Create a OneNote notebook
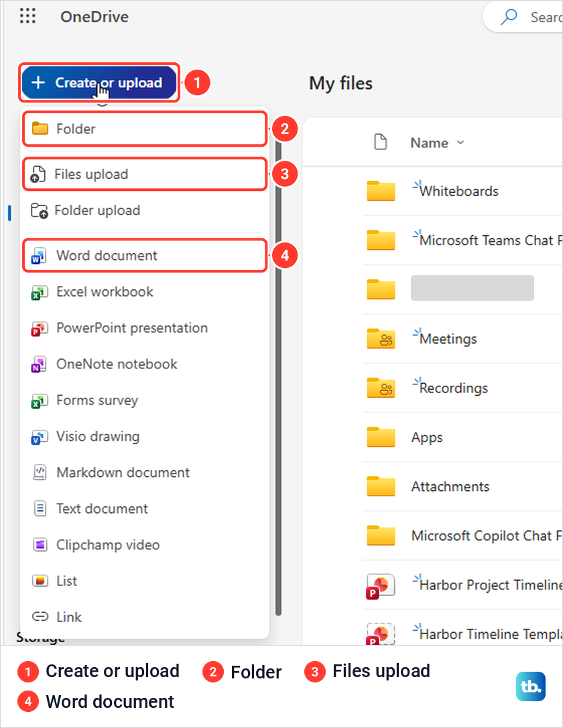The width and height of the screenshot is (563, 728). pyautogui.click(x=145, y=364)
